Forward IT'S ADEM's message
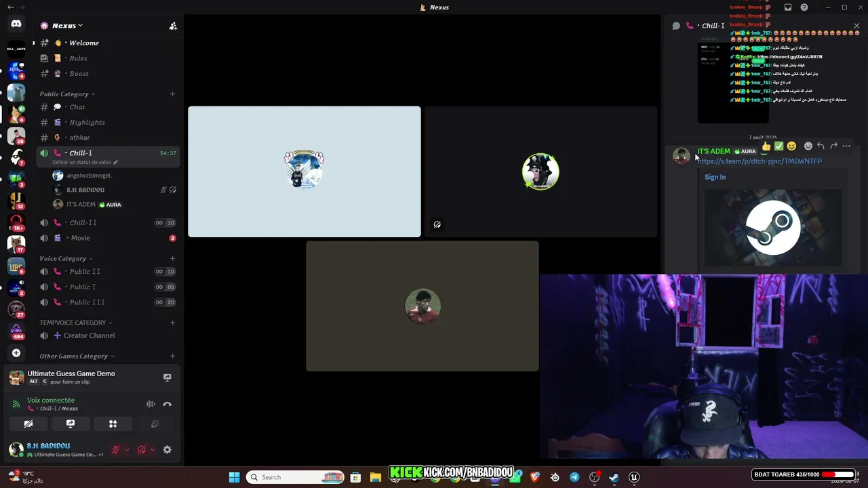The width and height of the screenshot is (868, 488). tap(833, 146)
